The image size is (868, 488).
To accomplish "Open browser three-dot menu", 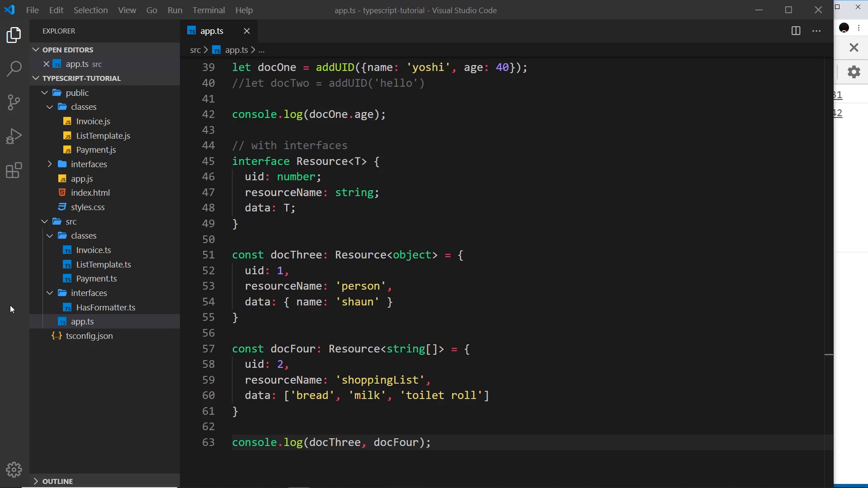I will (859, 28).
